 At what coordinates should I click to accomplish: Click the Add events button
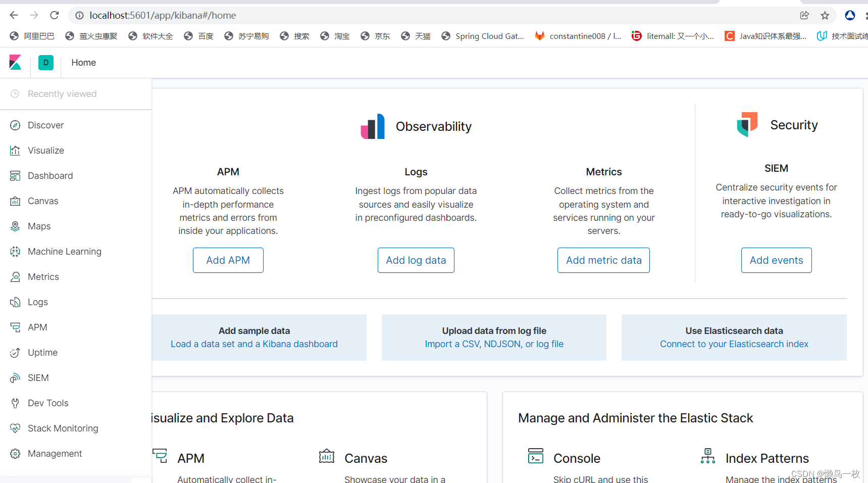(x=777, y=260)
